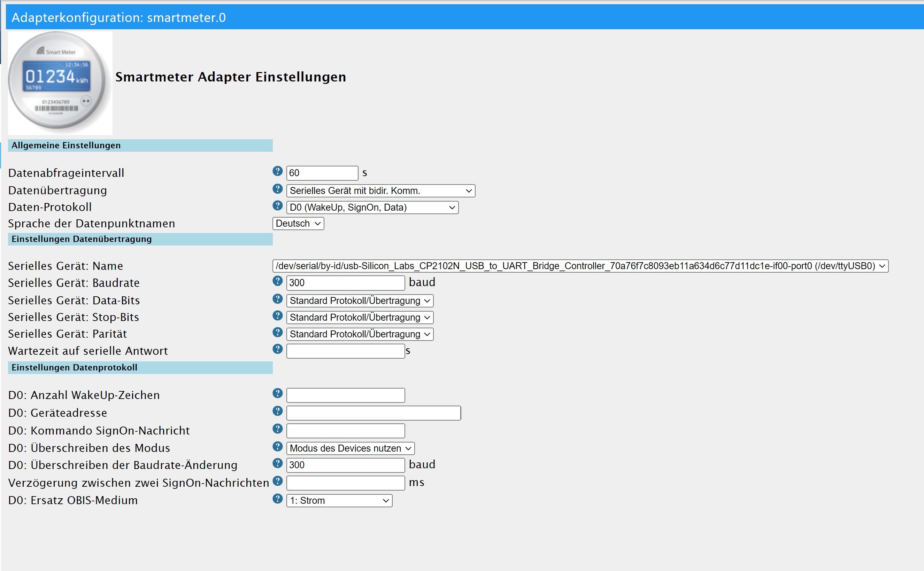Click the Smart Meter logo image
924x571 pixels.
click(x=60, y=83)
